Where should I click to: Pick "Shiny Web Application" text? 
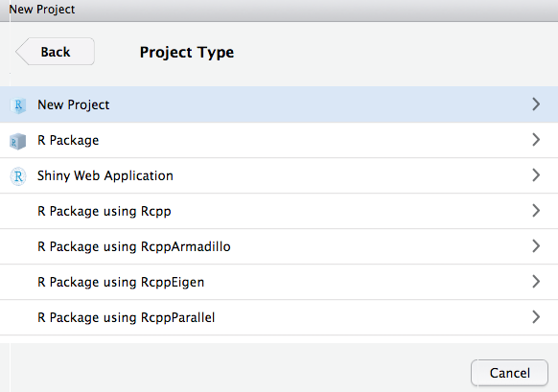click(105, 175)
